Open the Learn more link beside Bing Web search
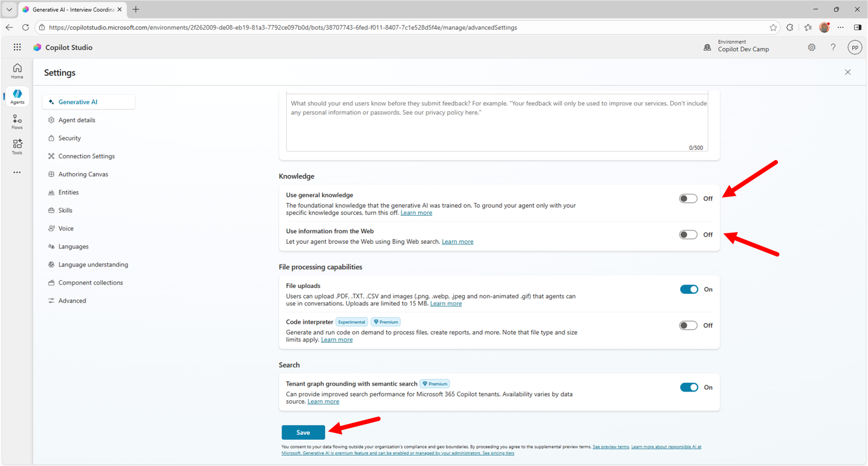 [x=457, y=241]
